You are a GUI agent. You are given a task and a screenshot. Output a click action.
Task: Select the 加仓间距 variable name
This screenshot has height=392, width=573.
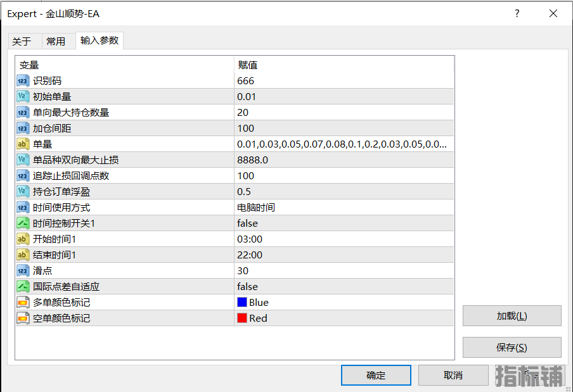click(x=52, y=128)
